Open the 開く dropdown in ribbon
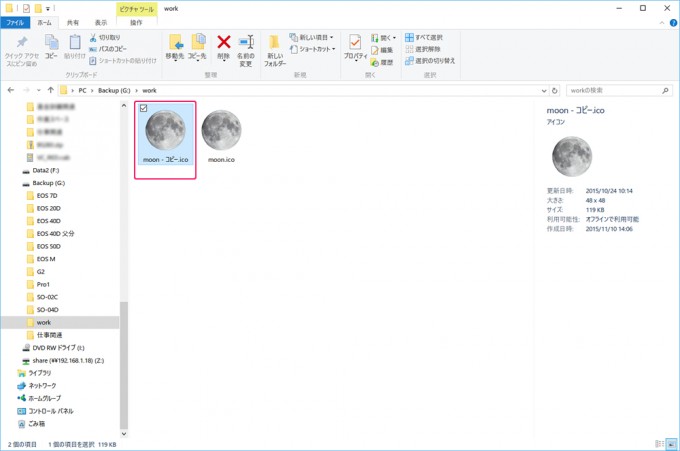Image resolution: width=680 pixels, height=451 pixels. pyautogui.click(x=383, y=38)
